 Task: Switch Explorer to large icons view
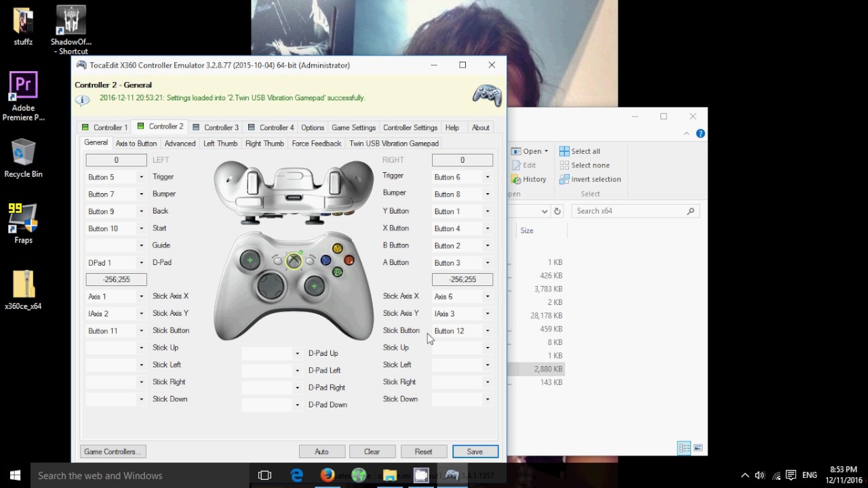[x=698, y=448]
